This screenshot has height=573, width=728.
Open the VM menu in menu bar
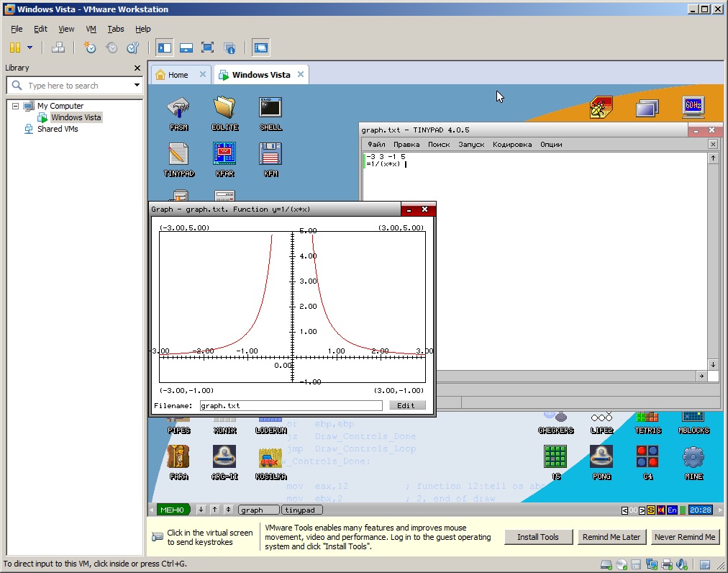pyautogui.click(x=91, y=29)
